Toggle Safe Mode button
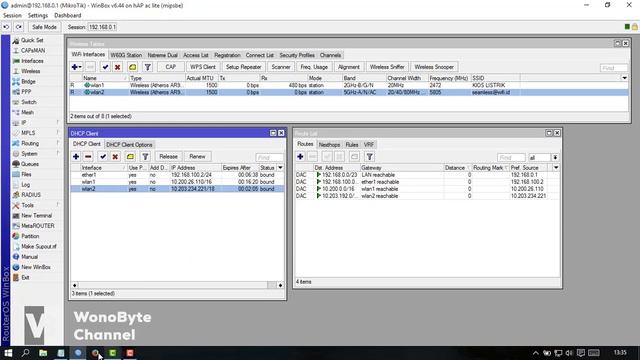 pyautogui.click(x=44, y=27)
